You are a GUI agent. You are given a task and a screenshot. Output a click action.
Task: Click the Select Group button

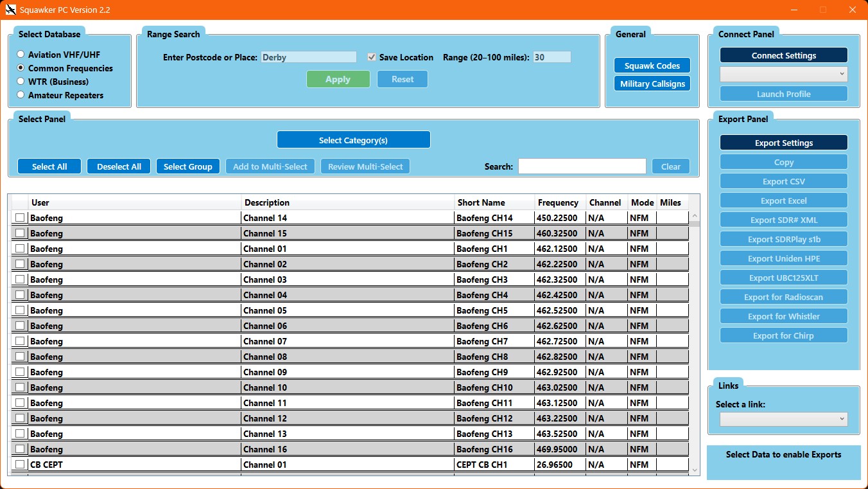tap(188, 166)
